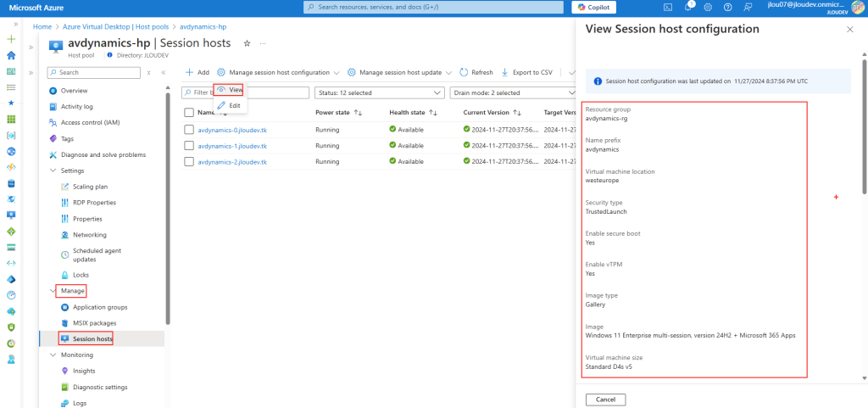
Task: Sort table by Current Version column
Action: tap(492, 112)
